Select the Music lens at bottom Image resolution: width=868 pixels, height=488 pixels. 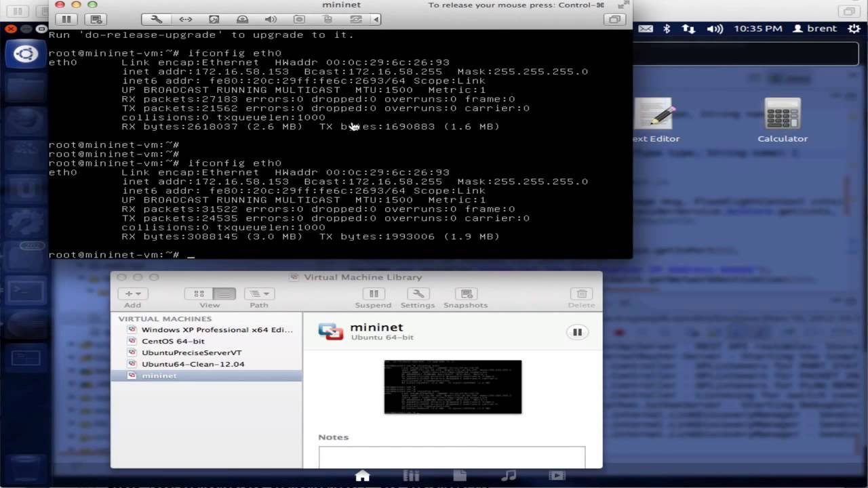pyautogui.click(x=509, y=476)
